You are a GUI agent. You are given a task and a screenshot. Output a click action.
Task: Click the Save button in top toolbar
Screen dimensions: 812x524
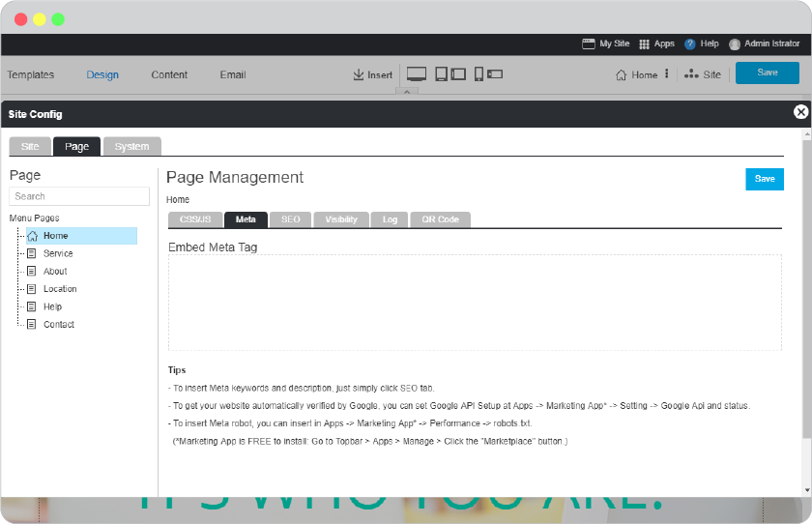click(x=767, y=73)
